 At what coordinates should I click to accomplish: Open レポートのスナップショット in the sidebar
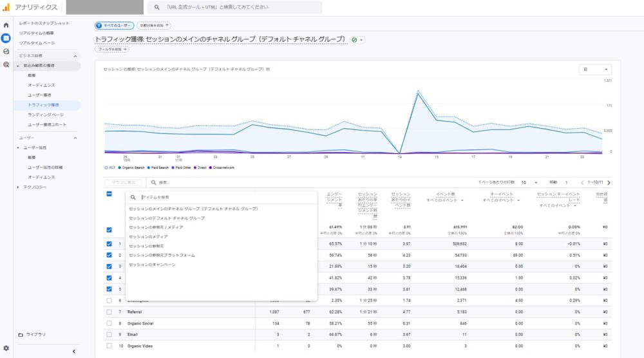click(x=44, y=23)
